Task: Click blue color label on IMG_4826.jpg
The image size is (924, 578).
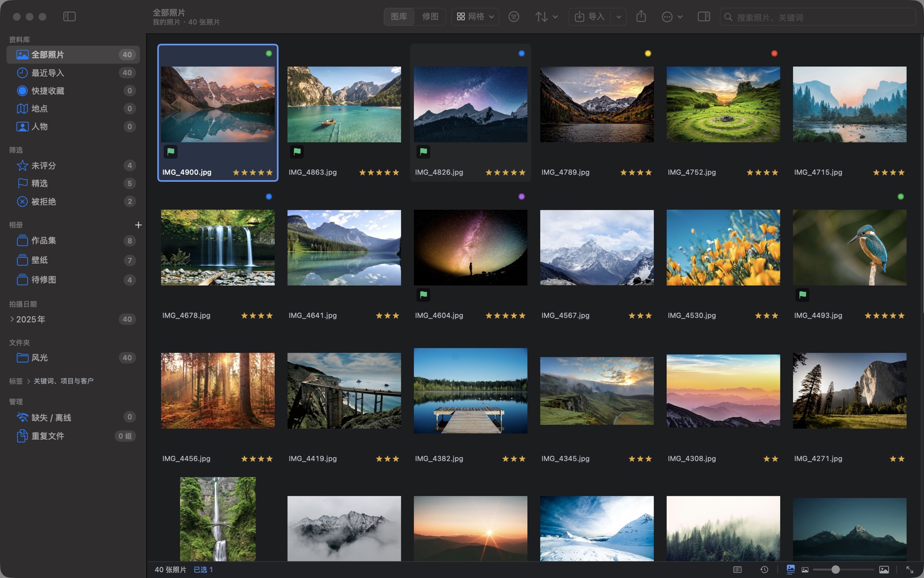Action: point(522,53)
